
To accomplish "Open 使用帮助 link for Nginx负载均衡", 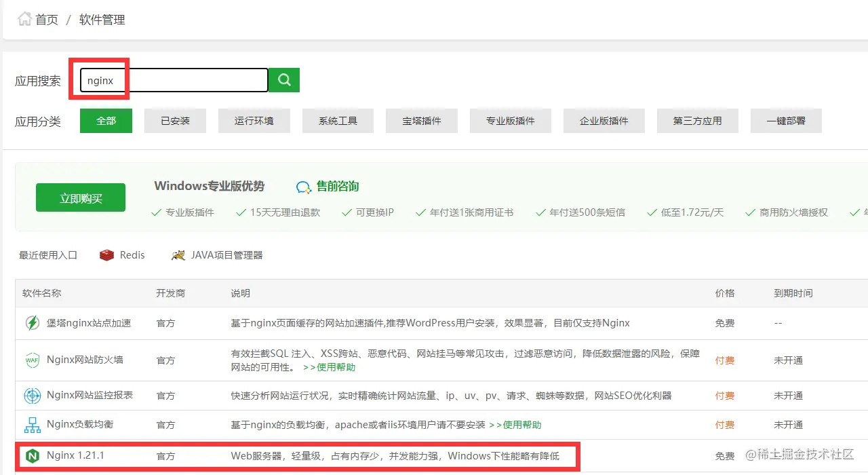I will (515, 425).
